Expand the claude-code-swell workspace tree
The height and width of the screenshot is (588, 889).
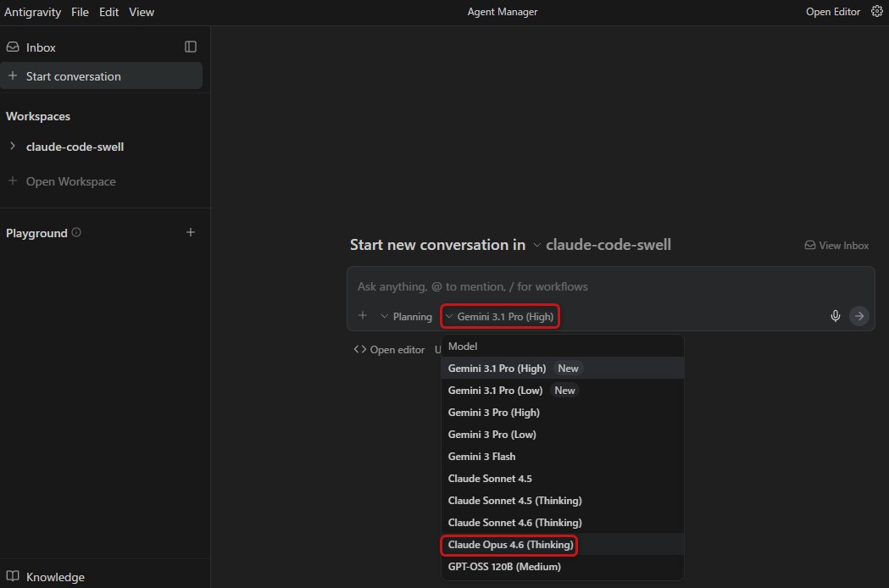point(13,147)
